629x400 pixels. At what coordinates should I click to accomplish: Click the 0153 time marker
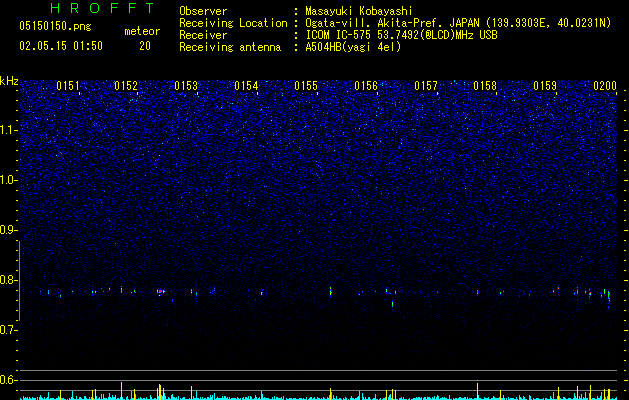[x=186, y=86]
